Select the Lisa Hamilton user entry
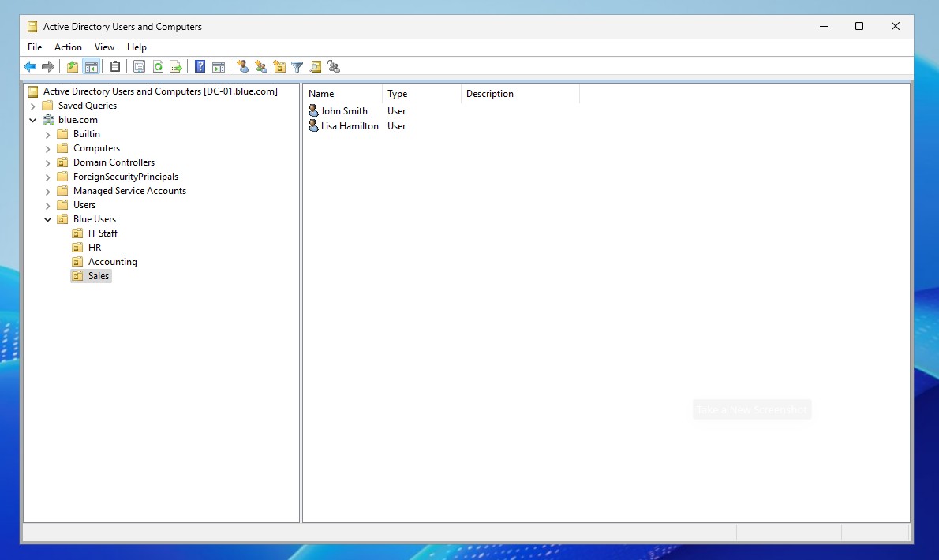The width and height of the screenshot is (939, 560). coord(349,126)
